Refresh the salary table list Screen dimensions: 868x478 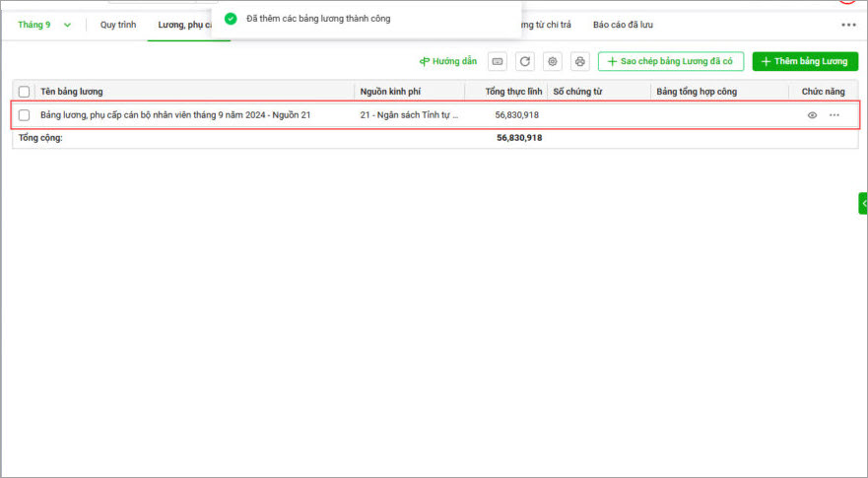(x=525, y=61)
